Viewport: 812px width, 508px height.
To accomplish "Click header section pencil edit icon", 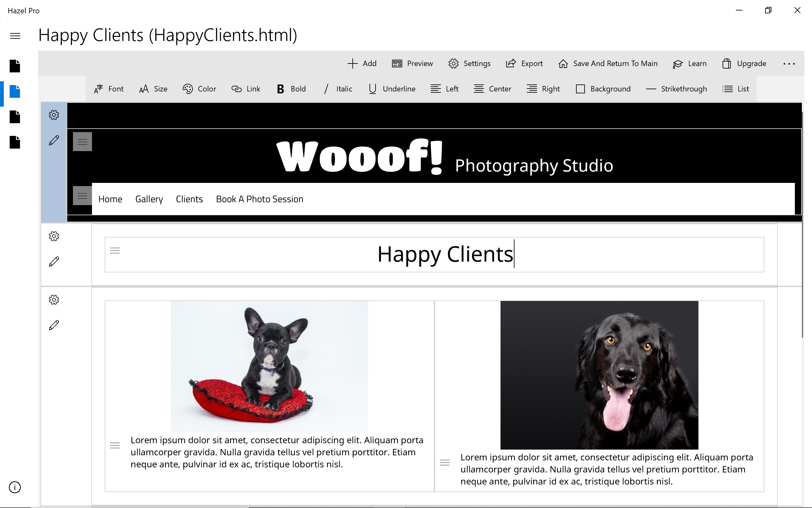I will [x=54, y=140].
